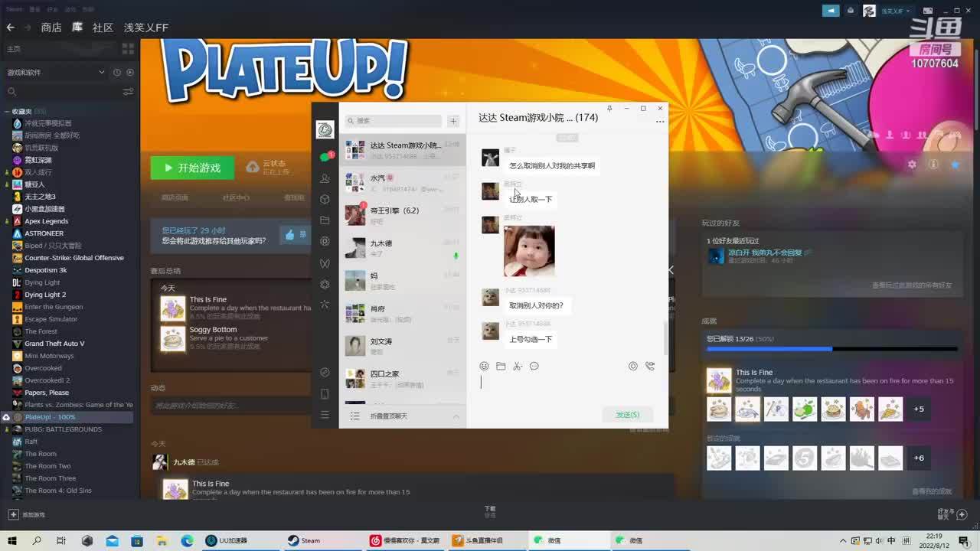Expand the +5 unlocked achievements
The height and width of the screenshot is (551, 980).
919,409
